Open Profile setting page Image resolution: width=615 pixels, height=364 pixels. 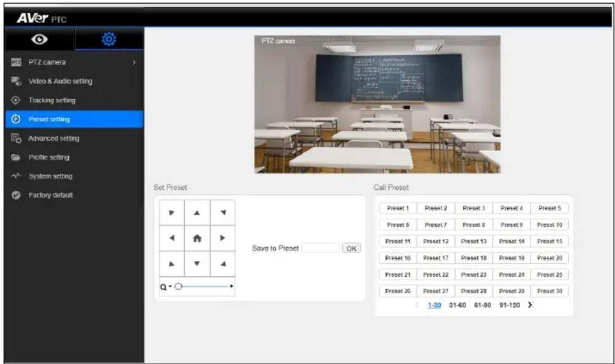[74, 157]
